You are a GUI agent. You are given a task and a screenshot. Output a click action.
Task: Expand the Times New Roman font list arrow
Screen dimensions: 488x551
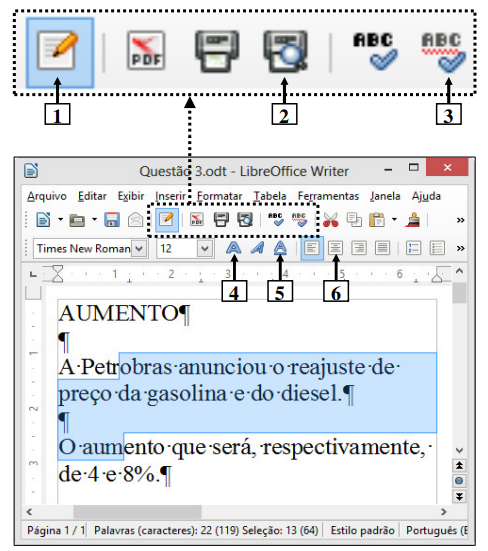[x=139, y=248]
